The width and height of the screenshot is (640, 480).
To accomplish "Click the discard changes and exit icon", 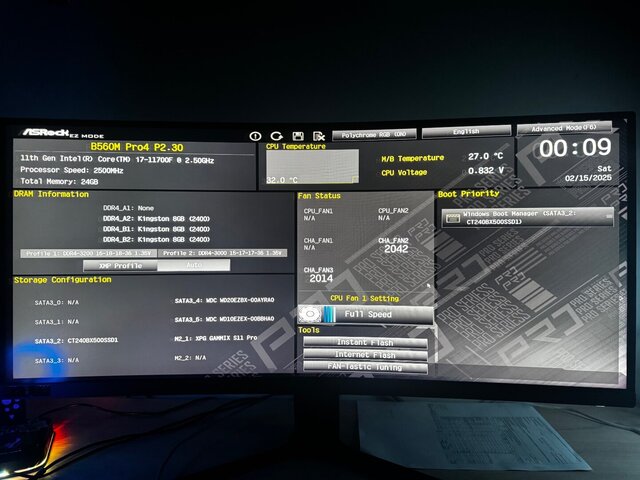I will click(x=318, y=135).
